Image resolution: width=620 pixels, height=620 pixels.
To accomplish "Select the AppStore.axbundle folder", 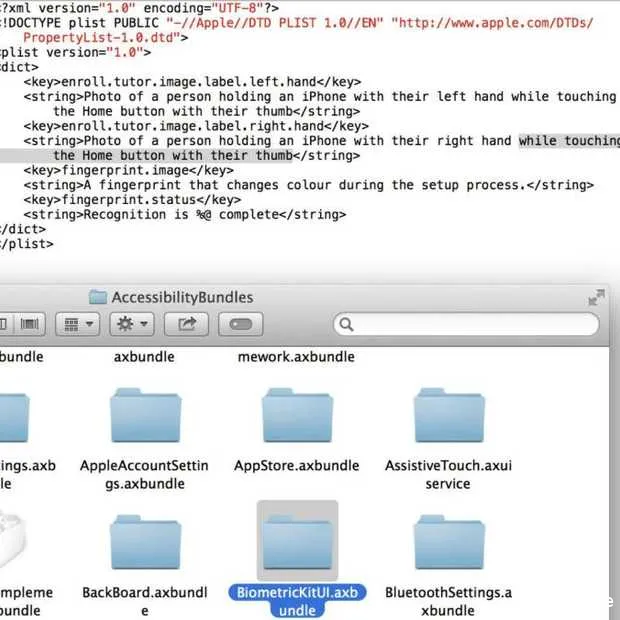I will point(297,415).
